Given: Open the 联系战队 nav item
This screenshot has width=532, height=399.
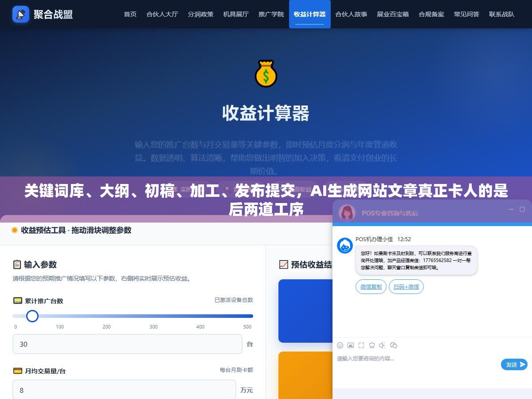Looking at the screenshot, I should click(502, 14).
